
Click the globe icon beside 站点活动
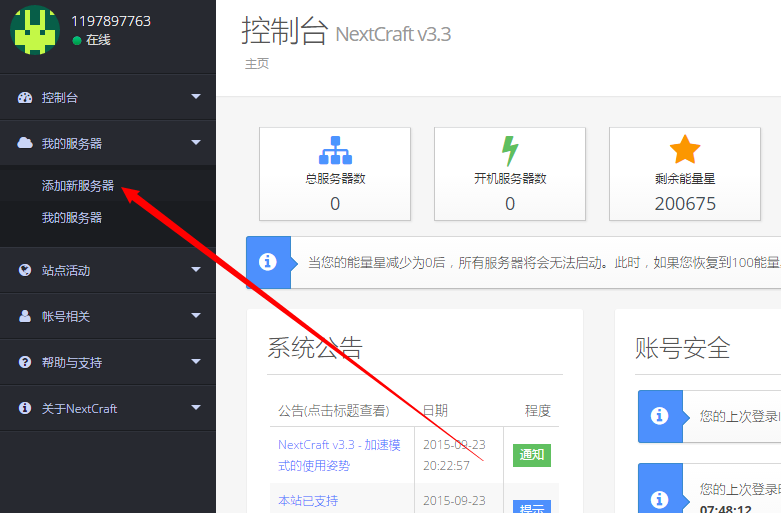(25, 270)
